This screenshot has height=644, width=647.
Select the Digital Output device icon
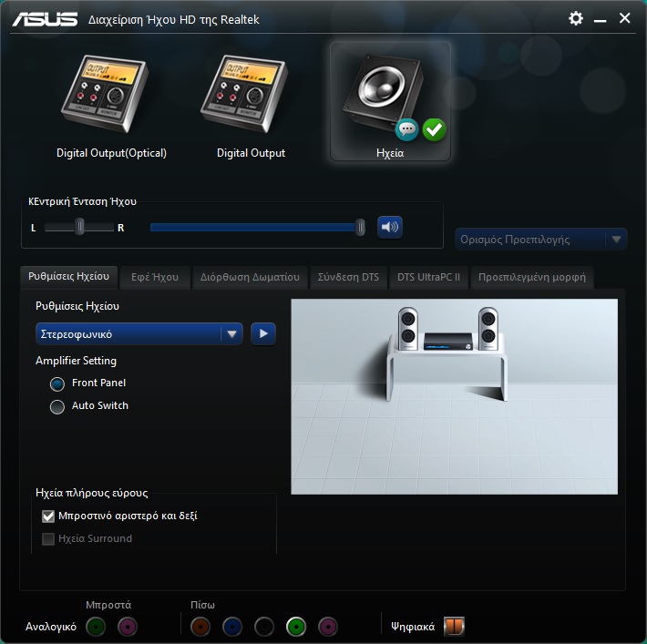click(x=245, y=93)
